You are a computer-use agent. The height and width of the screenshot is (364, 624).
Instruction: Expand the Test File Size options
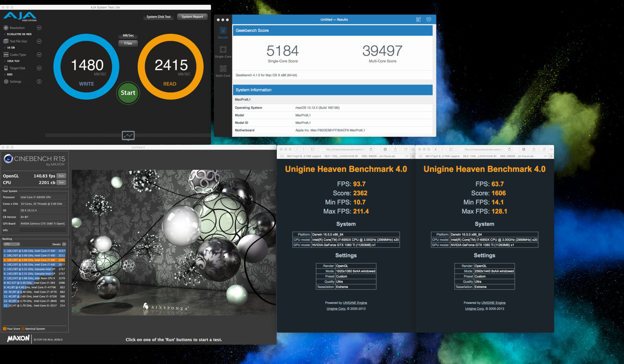(x=39, y=41)
